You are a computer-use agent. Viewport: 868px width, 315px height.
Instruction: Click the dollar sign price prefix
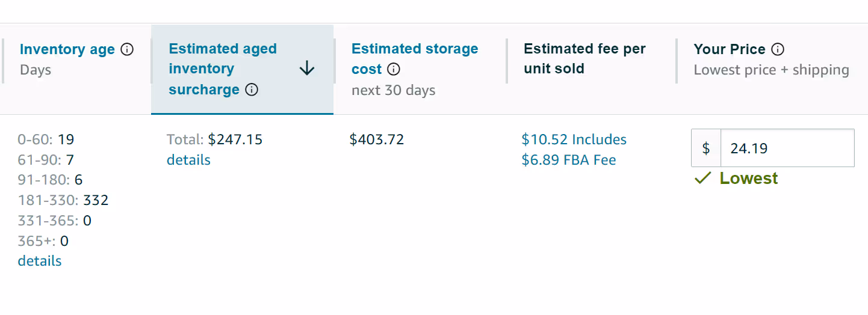click(x=706, y=148)
